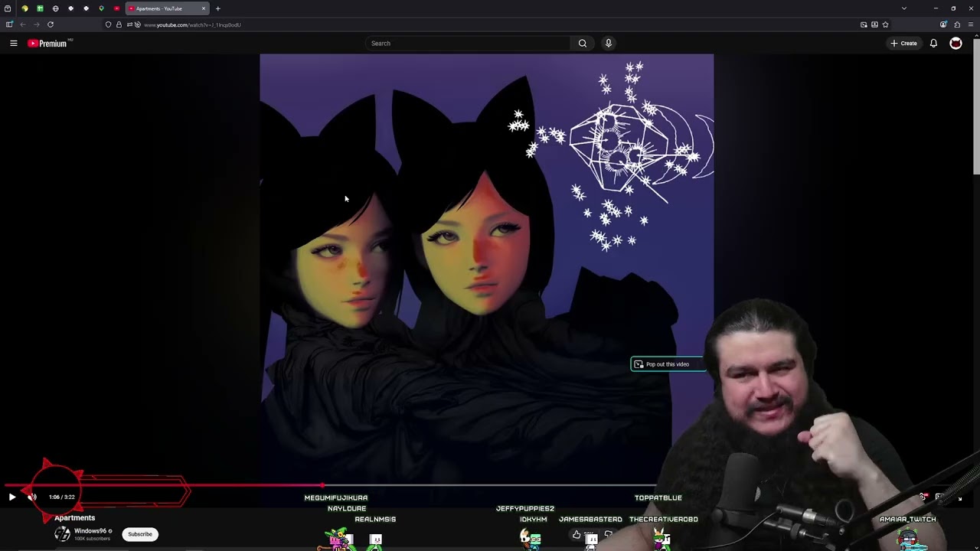Switch to the pinned YouTube tab
This screenshot has width=980, height=551.
[116, 8]
